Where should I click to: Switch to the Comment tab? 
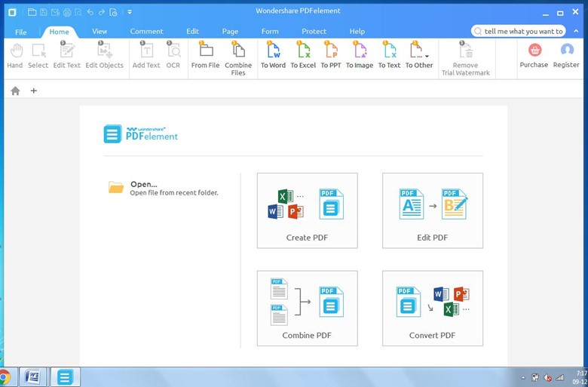[x=146, y=32]
